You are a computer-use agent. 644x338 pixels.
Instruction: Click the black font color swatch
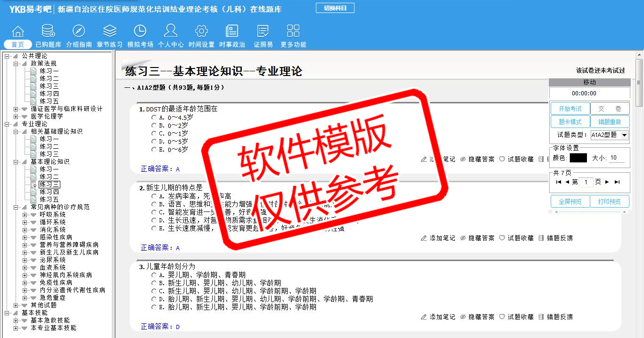pos(578,158)
